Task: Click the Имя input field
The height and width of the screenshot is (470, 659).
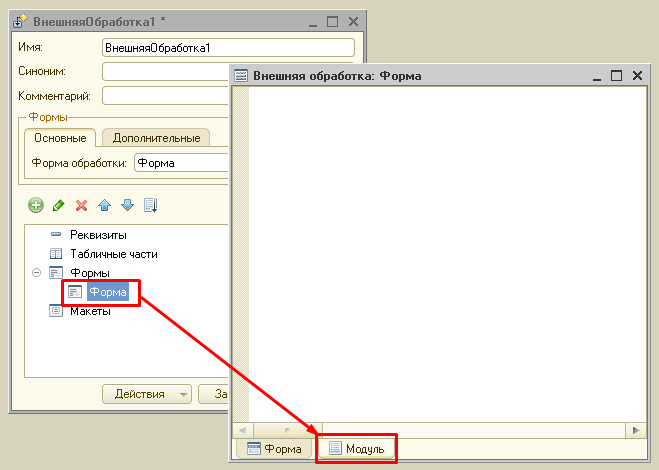Action: pos(228,48)
